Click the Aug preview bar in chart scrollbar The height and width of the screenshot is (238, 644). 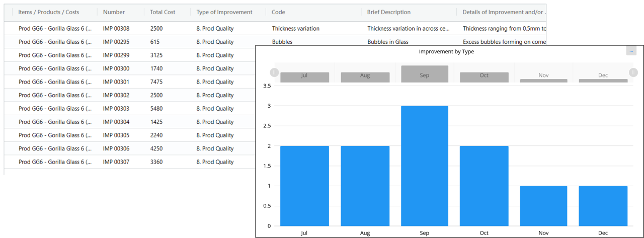[x=365, y=77]
